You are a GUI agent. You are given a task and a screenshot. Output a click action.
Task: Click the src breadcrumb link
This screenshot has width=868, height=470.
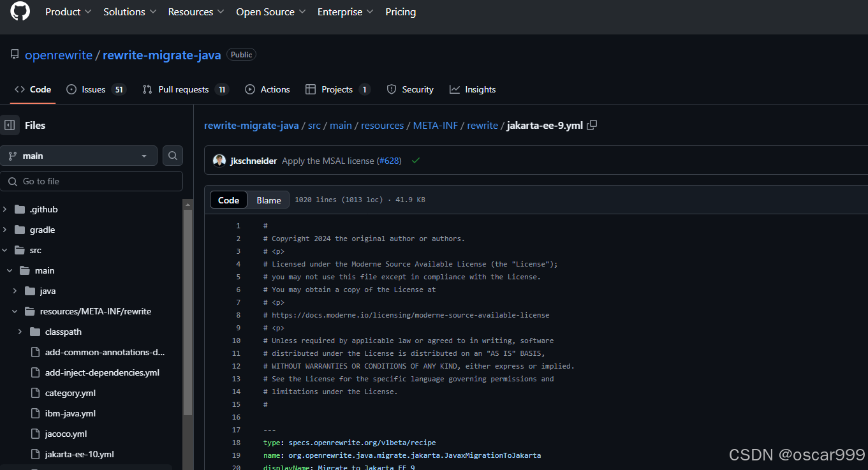click(314, 125)
